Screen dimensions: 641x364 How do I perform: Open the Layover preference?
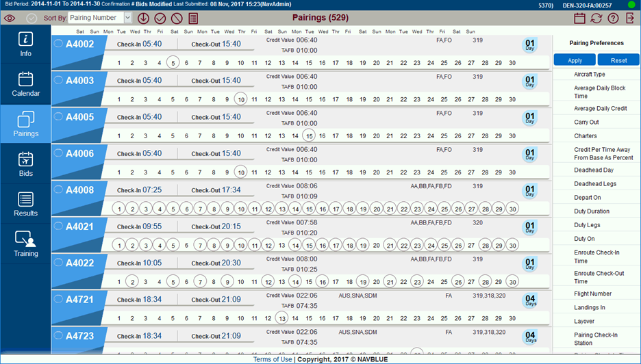583,321
